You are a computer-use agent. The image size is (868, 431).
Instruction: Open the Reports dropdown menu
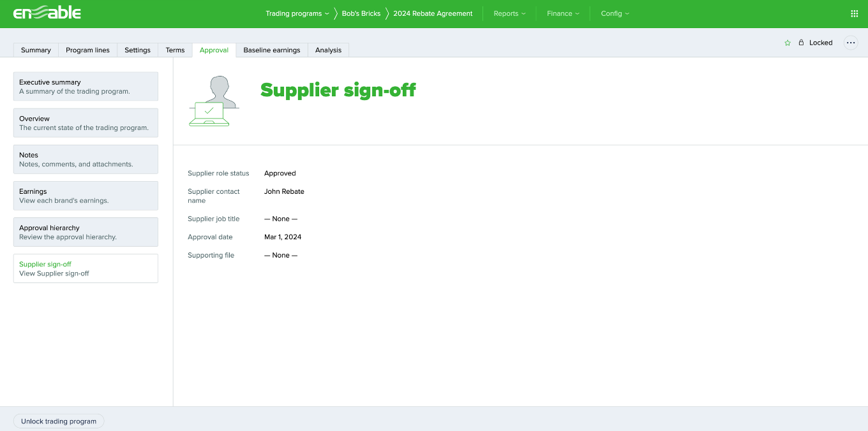coord(509,13)
